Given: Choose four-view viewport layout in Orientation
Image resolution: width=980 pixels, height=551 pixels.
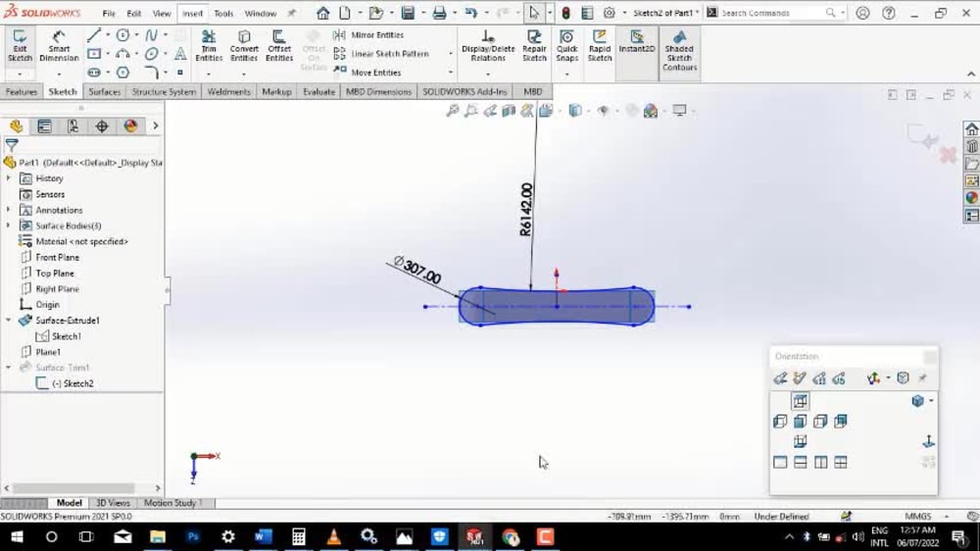Looking at the screenshot, I should (841, 462).
